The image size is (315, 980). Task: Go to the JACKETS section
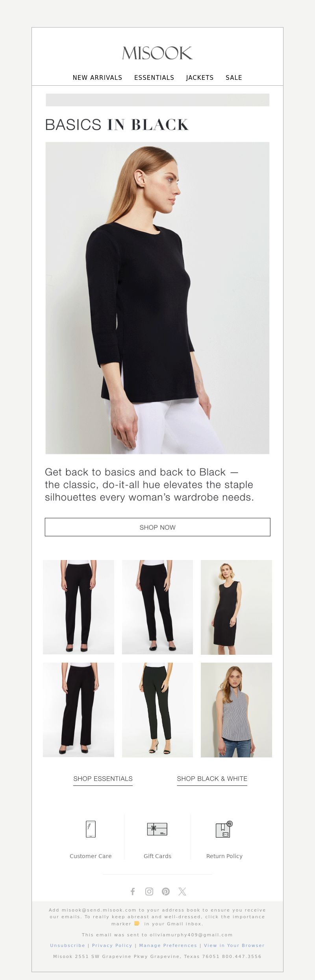(x=200, y=77)
